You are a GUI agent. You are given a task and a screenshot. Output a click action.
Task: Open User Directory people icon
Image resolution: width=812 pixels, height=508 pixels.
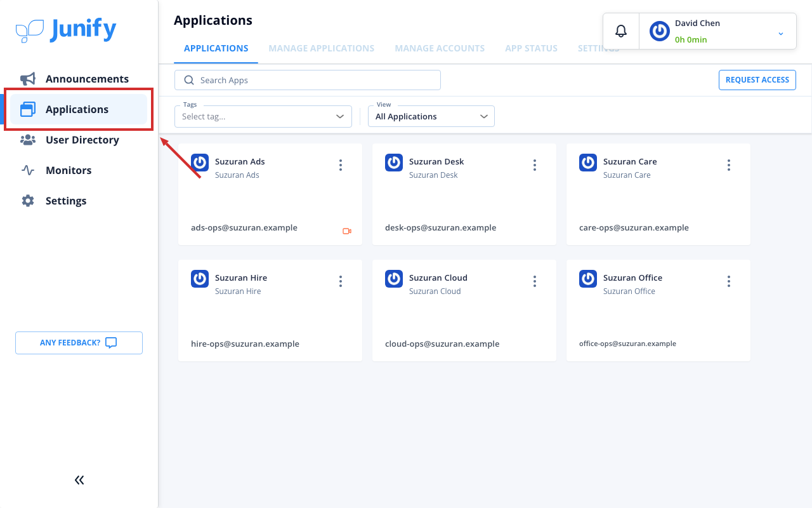[x=28, y=140]
